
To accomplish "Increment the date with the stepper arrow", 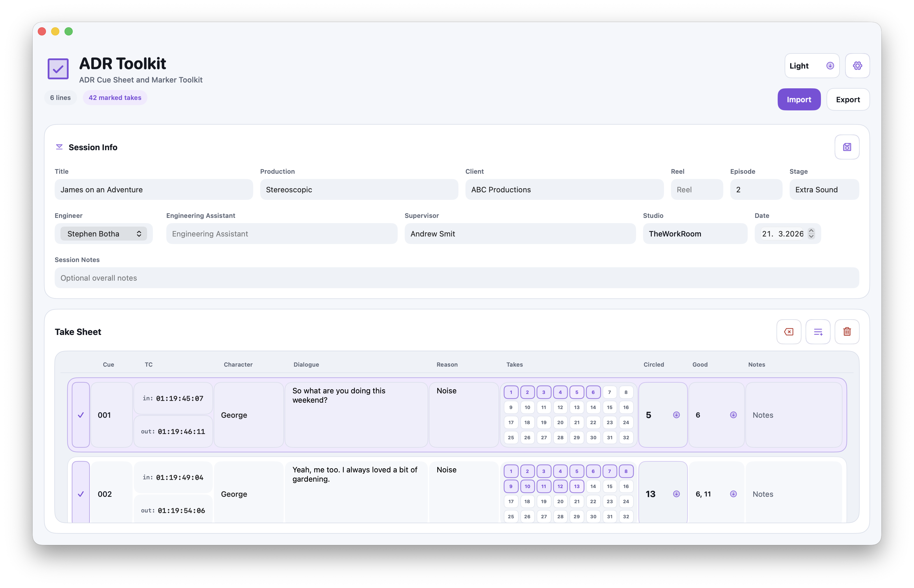I will tap(811, 231).
